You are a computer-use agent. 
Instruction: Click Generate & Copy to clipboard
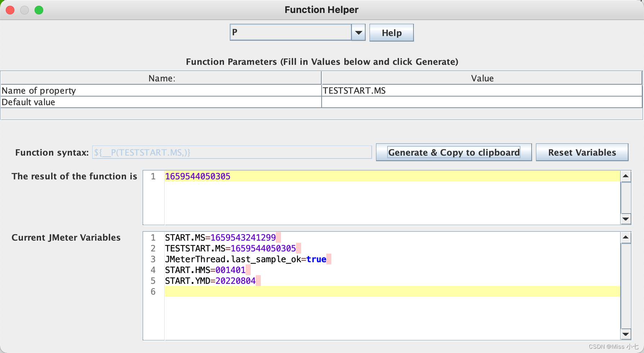coord(454,152)
